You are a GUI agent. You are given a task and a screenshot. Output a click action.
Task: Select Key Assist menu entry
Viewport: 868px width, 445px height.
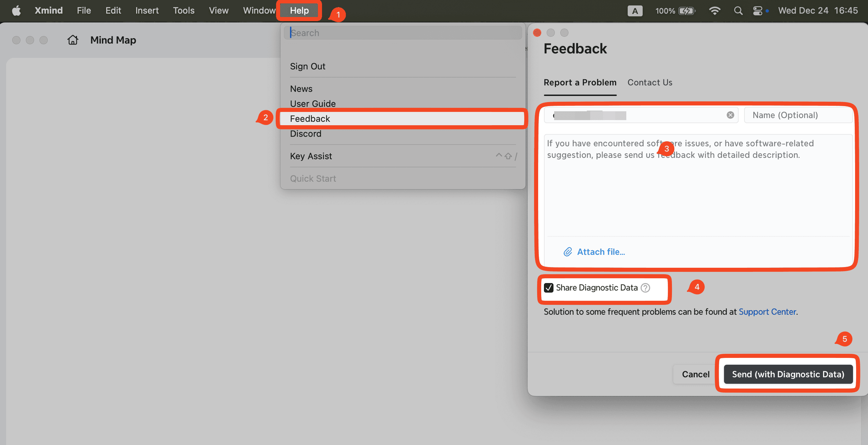pyautogui.click(x=311, y=156)
